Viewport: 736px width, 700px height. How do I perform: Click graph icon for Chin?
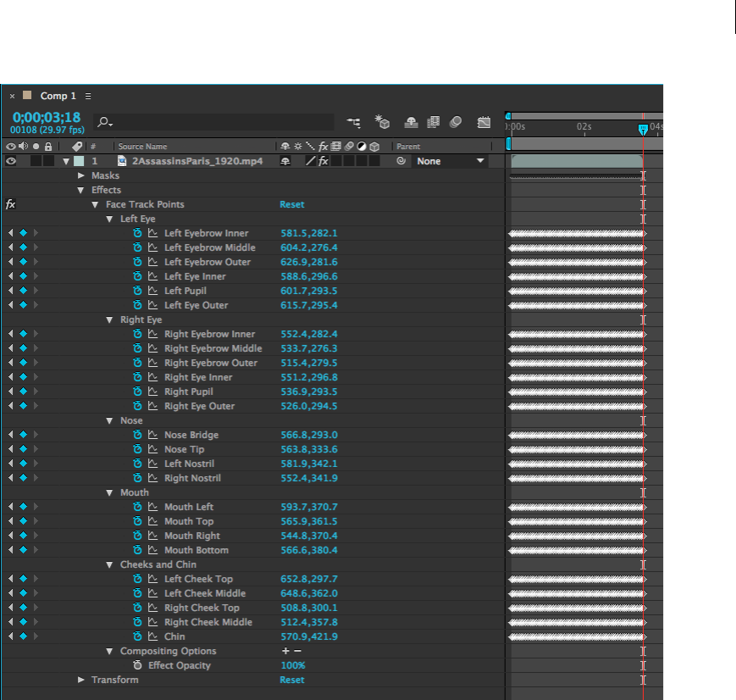[x=152, y=636]
